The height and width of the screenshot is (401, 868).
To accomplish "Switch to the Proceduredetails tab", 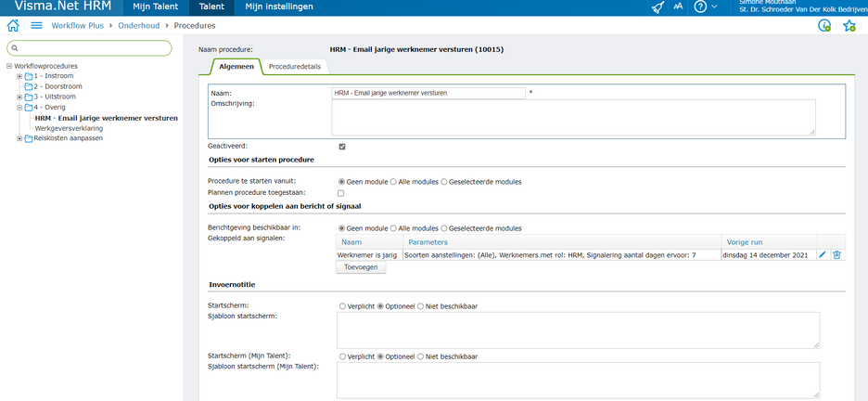I will tap(294, 67).
